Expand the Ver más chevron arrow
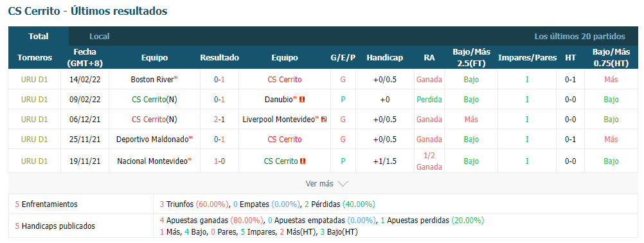The width and height of the screenshot is (644, 243). coord(343,184)
